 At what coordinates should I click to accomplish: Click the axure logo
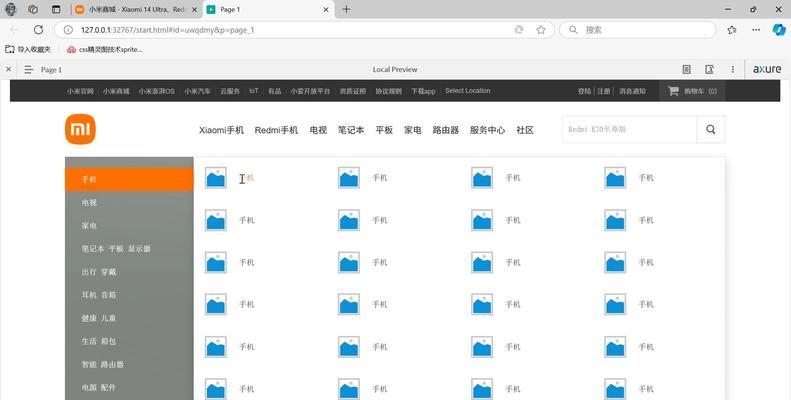point(767,70)
